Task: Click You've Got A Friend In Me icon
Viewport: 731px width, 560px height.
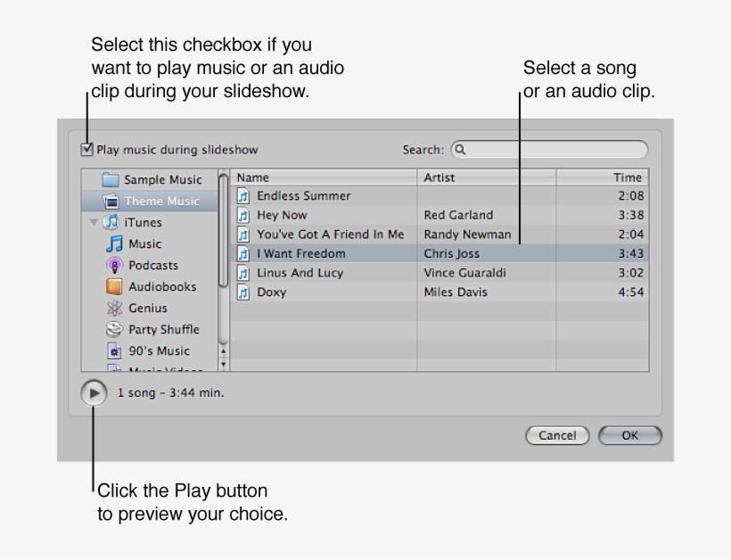Action: (243, 234)
